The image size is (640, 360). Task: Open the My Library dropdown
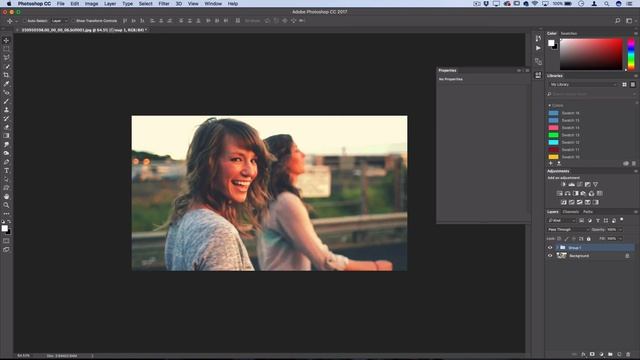pyautogui.click(x=583, y=84)
